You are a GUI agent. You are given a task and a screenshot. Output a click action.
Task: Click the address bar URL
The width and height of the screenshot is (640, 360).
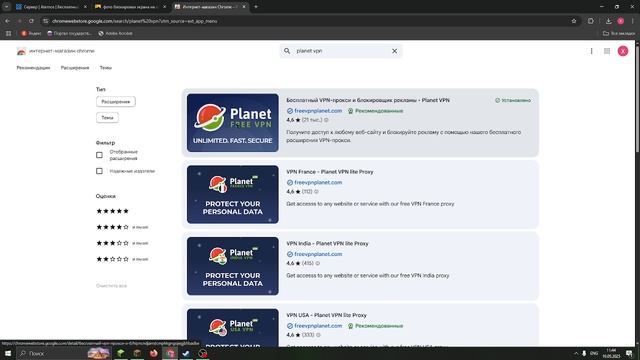(x=135, y=21)
